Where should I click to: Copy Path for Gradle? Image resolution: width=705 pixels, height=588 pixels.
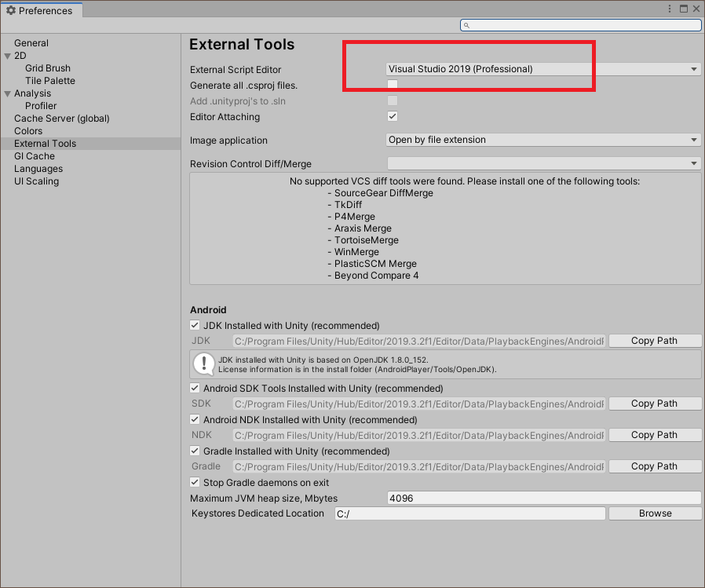(655, 466)
